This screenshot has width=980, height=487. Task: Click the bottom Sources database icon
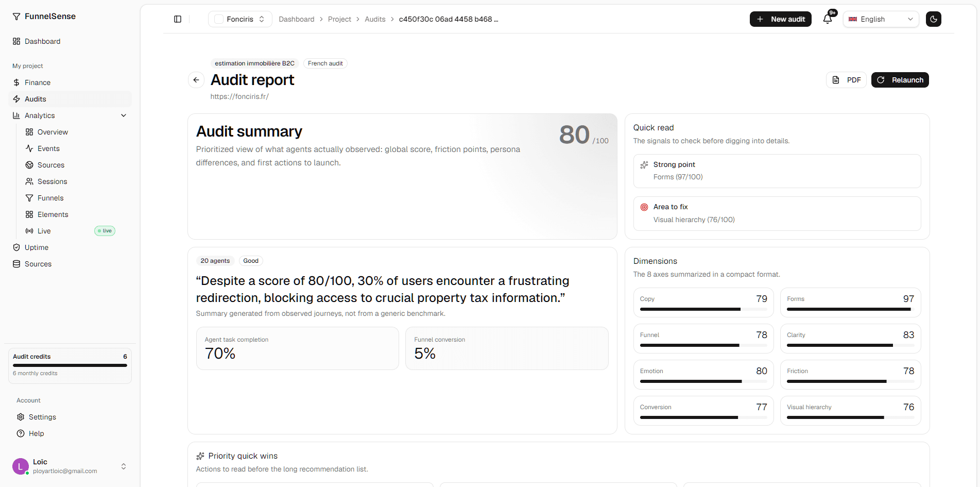pyautogui.click(x=16, y=264)
